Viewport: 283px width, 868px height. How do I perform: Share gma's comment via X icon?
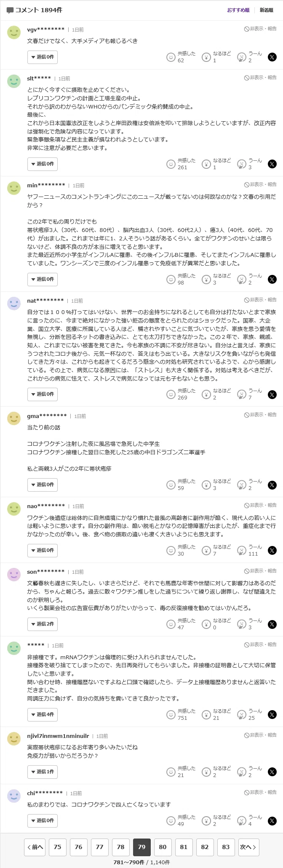coord(272,485)
